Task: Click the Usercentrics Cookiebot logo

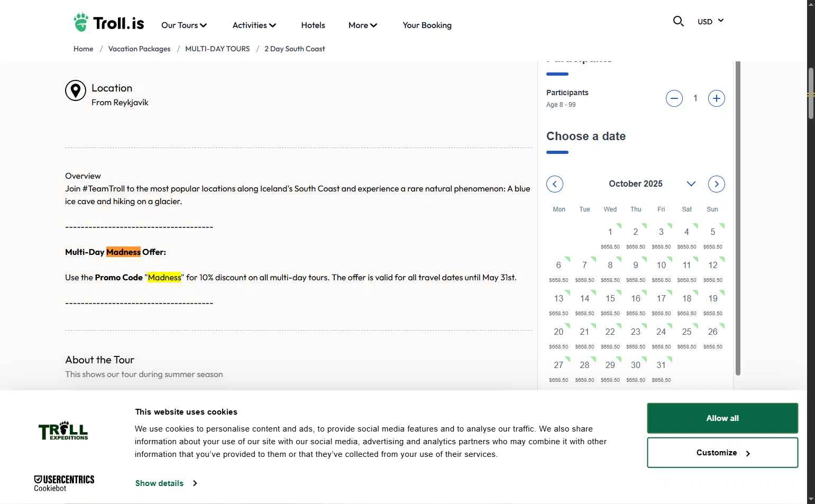Action: pos(64,483)
